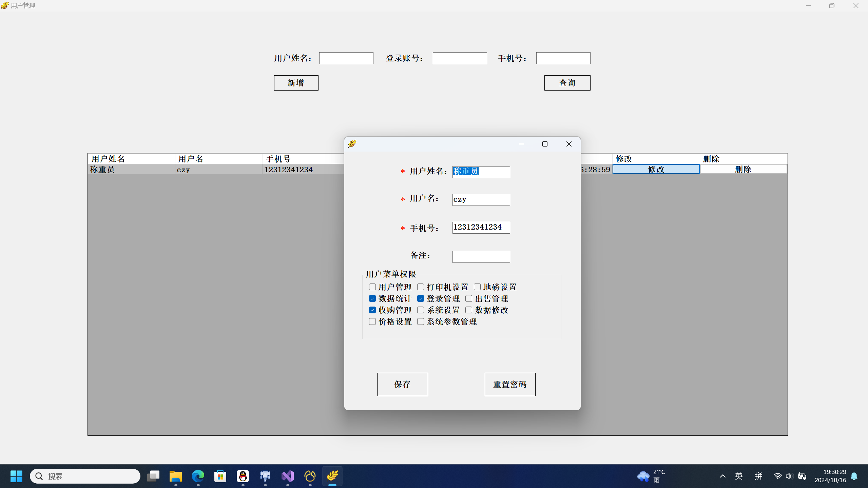The image size is (868, 488).
Task: Check the 价格设置 permission box
Action: click(x=372, y=321)
